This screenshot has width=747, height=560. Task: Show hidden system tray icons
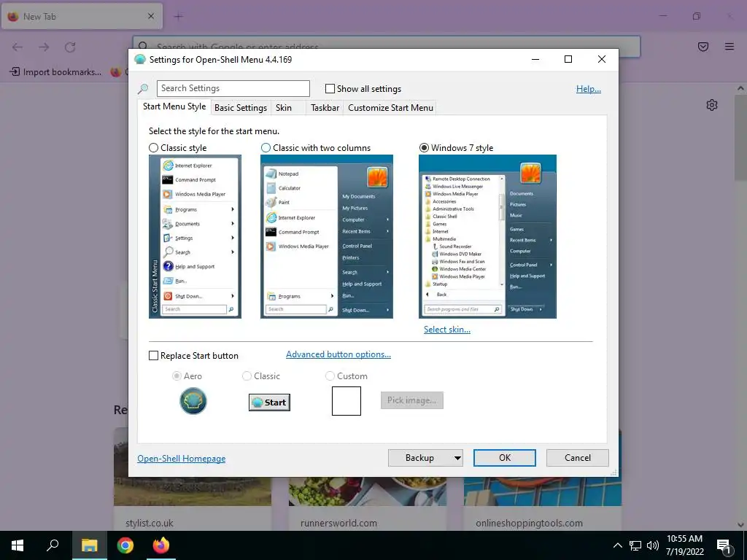coord(617,545)
